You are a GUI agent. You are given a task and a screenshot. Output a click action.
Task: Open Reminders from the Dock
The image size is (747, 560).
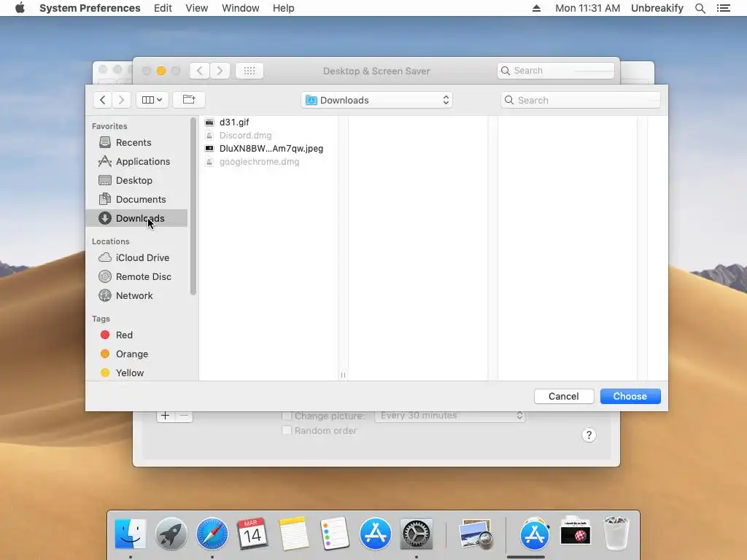point(335,534)
